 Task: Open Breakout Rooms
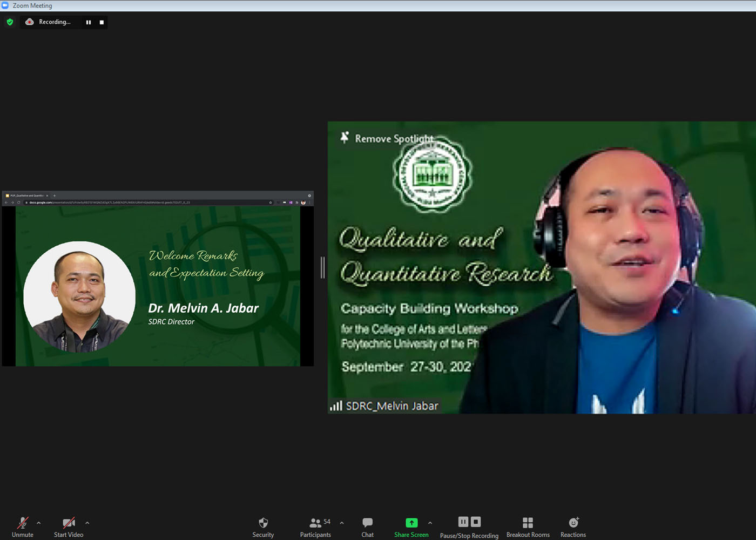coord(528,526)
